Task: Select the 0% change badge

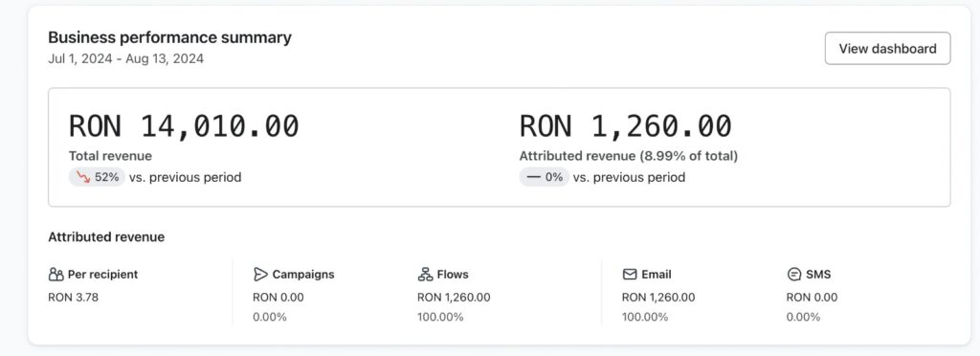Action: tap(545, 177)
